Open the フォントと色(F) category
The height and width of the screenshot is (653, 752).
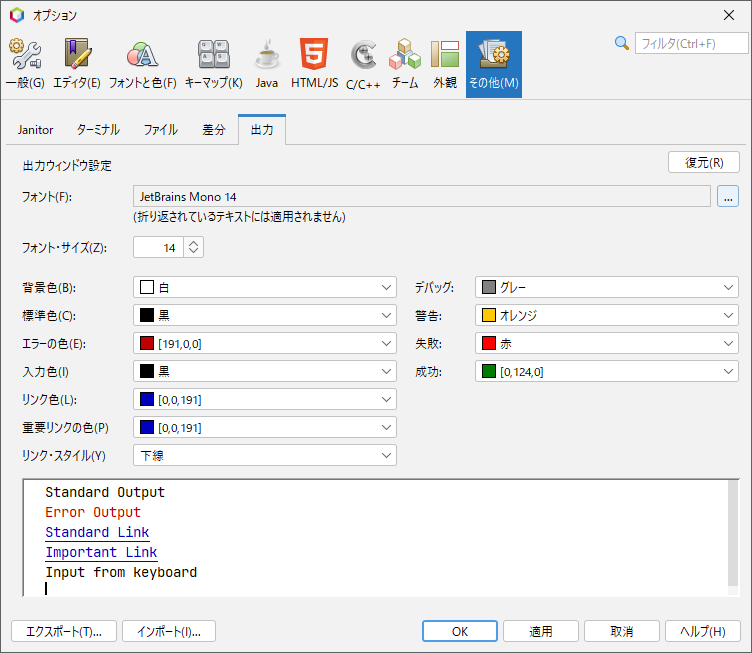tap(142, 65)
